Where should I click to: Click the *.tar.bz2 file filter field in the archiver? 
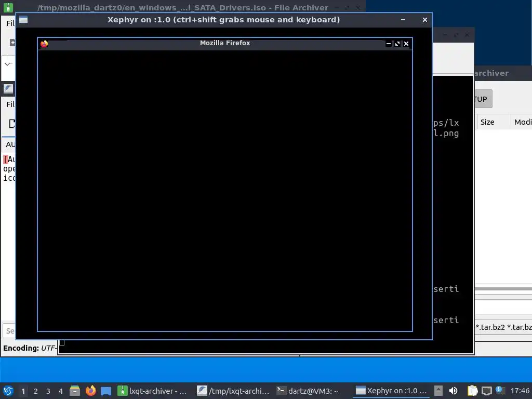tap(503, 327)
